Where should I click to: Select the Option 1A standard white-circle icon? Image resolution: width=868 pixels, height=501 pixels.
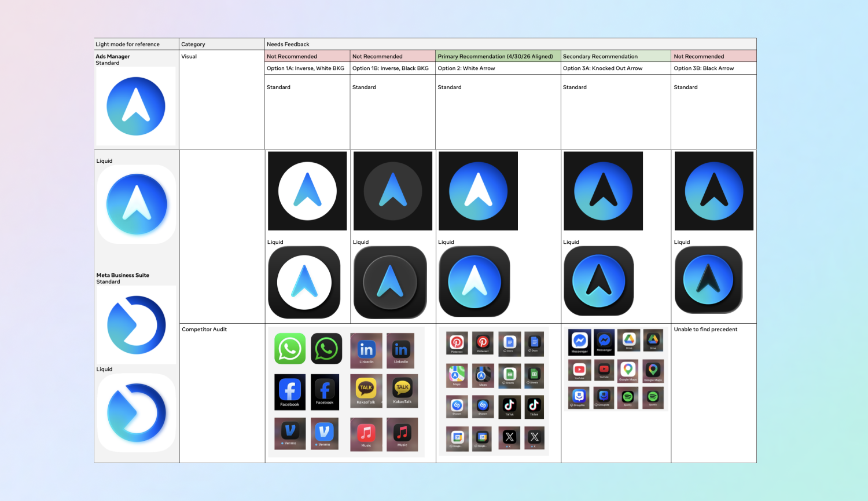click(307, 191)
